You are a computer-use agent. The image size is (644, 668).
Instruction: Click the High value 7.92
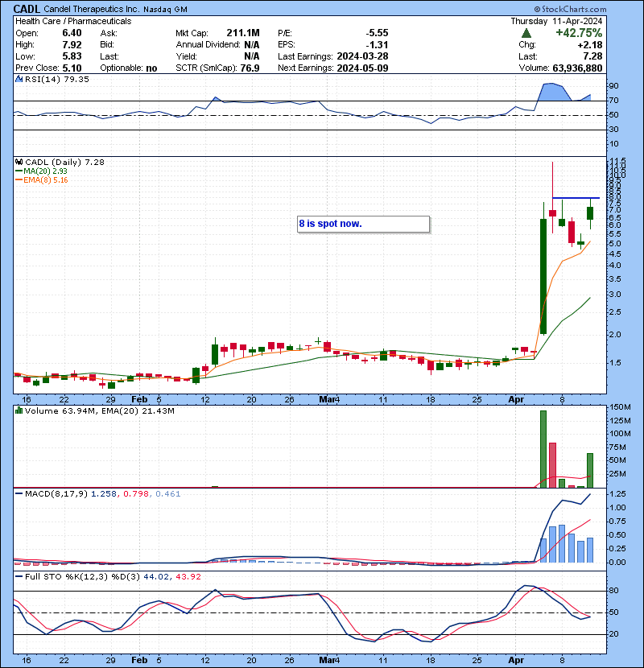pos(72,45)
